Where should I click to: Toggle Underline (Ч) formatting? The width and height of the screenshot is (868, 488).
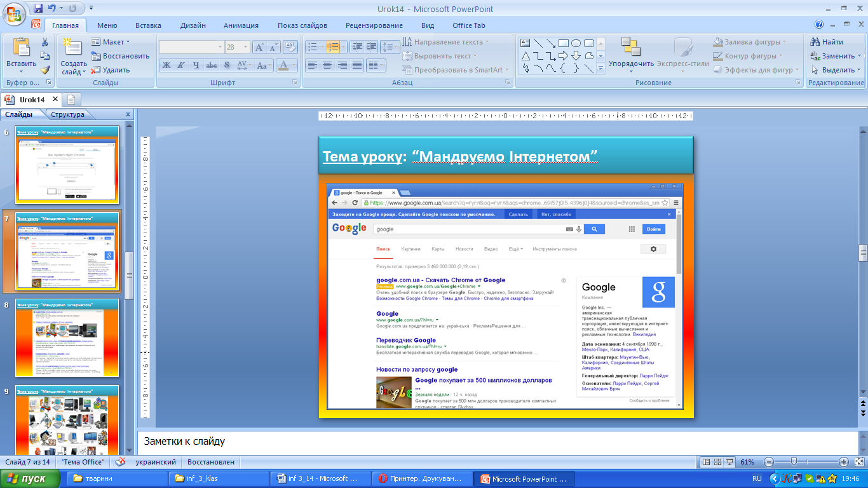tap(196, 65)
